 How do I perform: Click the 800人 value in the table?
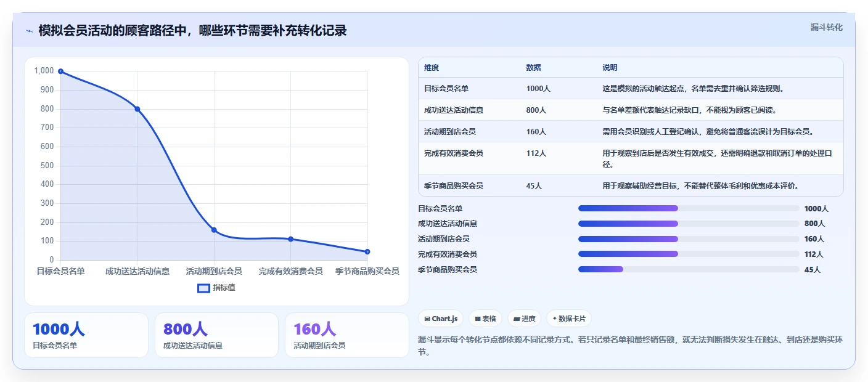[x=536, y=110]
